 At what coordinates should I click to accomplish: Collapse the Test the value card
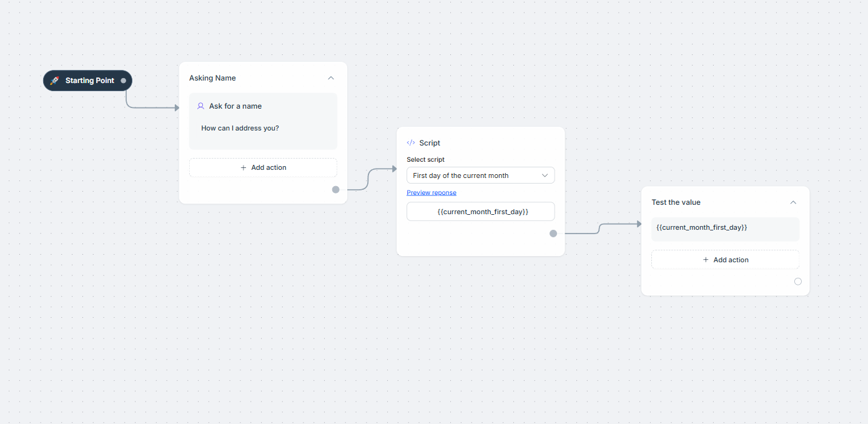[x=793, y=202]
